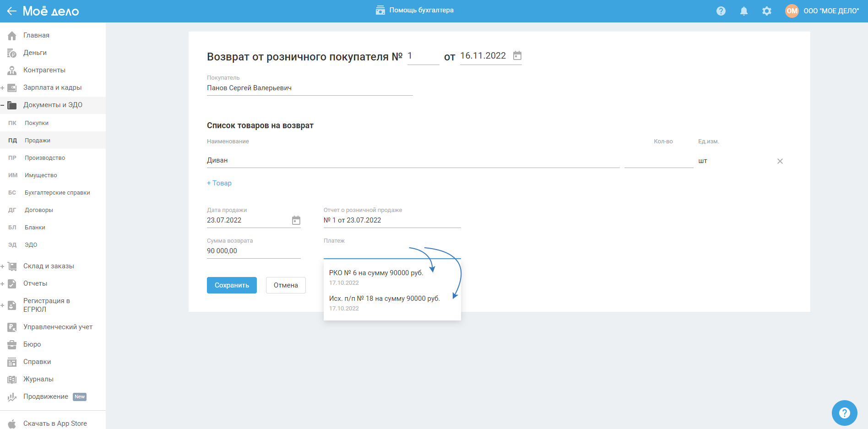Viewport: 868px width, 429px height.
Task: Expand Склад и заказы section
Action: [3, 266]
